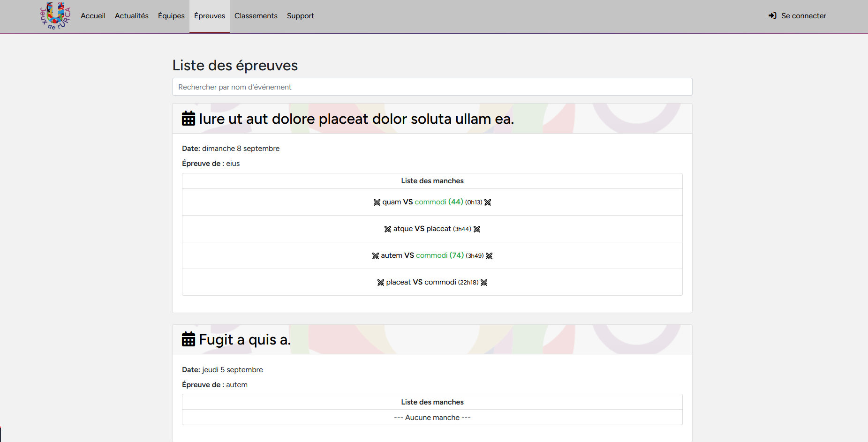Click crossed swords icon after (3h49)
Image resolution: width=868 pixels, height=442 pixels.
tap(489, 256)
